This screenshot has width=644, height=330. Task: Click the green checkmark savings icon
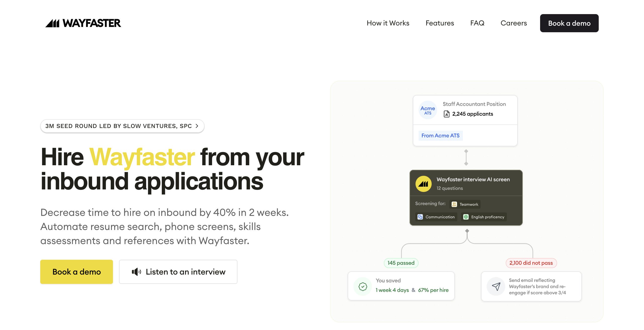(363, 286)
